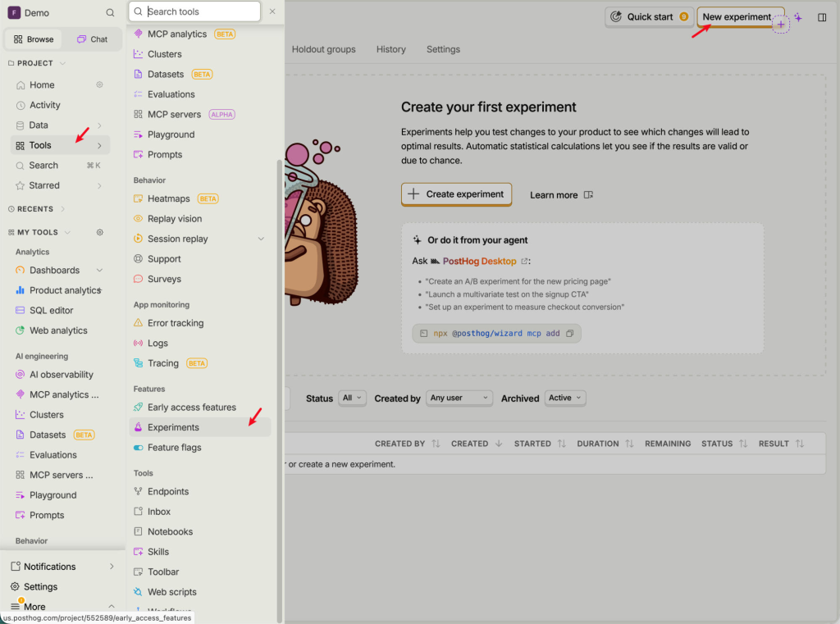Toggle the side panel icon at top right
This screenshot has height=624, width=840.
point(822,18)
